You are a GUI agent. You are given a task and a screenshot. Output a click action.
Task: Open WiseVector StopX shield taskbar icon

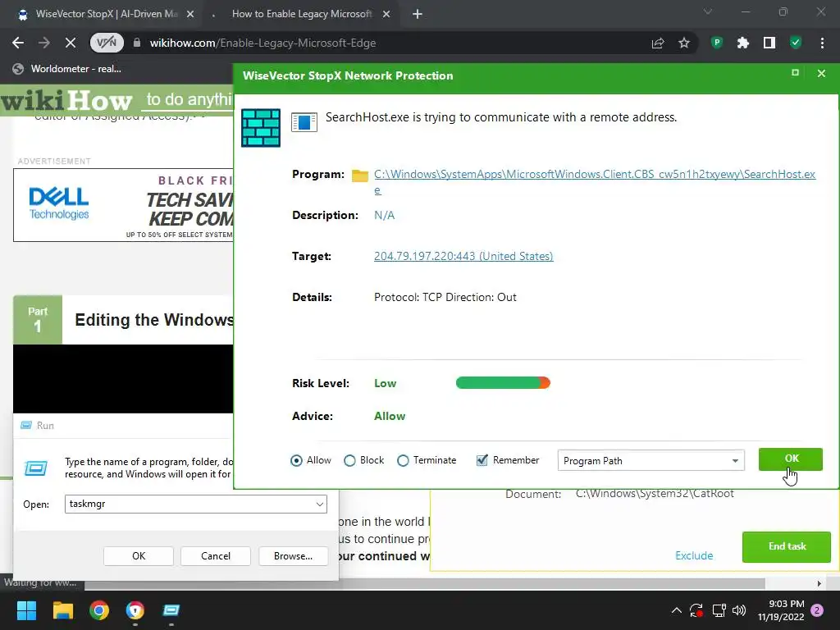pyautogui.click(x=135, y=610)
